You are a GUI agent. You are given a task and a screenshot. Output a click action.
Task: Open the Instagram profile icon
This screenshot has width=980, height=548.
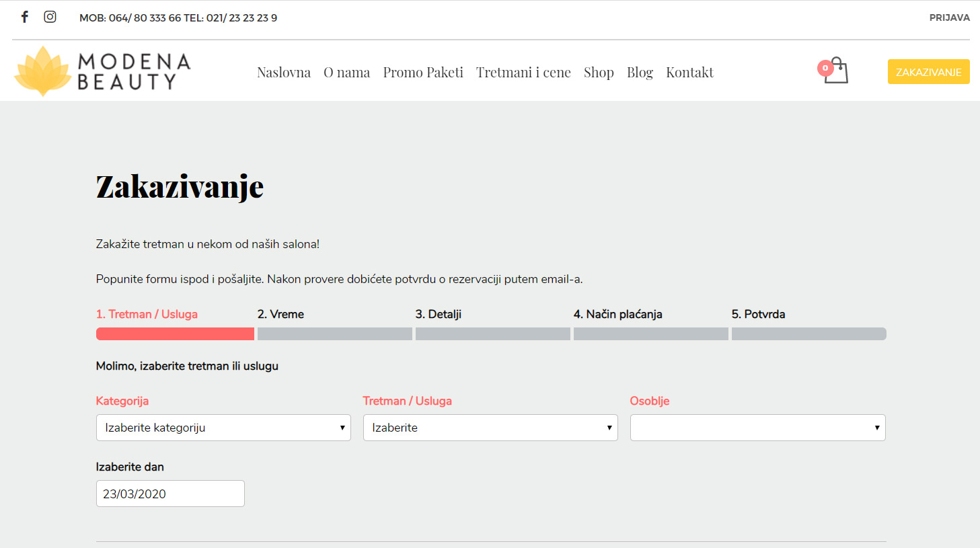50,17
